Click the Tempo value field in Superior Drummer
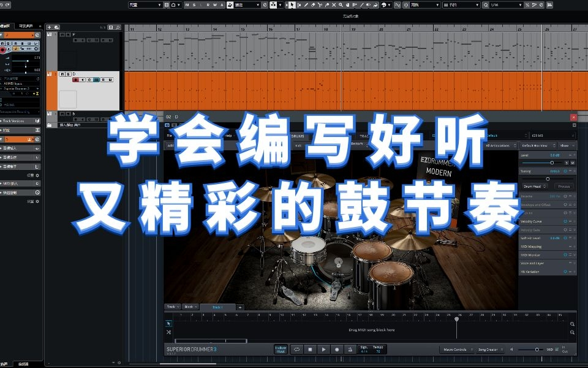 (x=379, y=350)
